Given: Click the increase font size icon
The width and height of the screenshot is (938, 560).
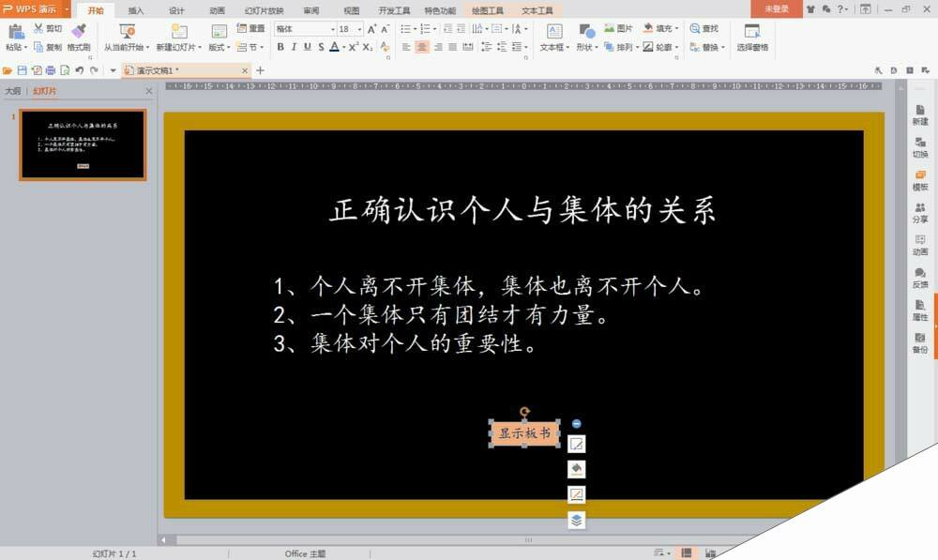Looking at the screenshot, I should pyautogui.click(x=372, y=29).
